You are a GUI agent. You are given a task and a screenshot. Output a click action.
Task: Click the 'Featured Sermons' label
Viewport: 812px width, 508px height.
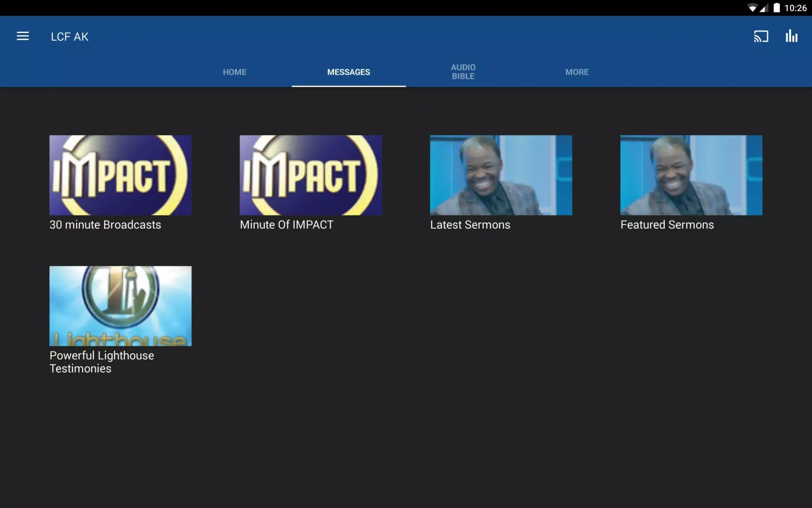tap(667, 225)
